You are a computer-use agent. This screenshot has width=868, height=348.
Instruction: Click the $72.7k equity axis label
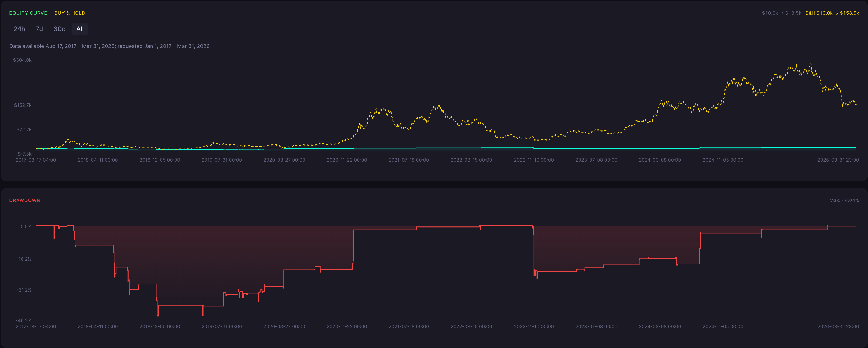point(24,129)
